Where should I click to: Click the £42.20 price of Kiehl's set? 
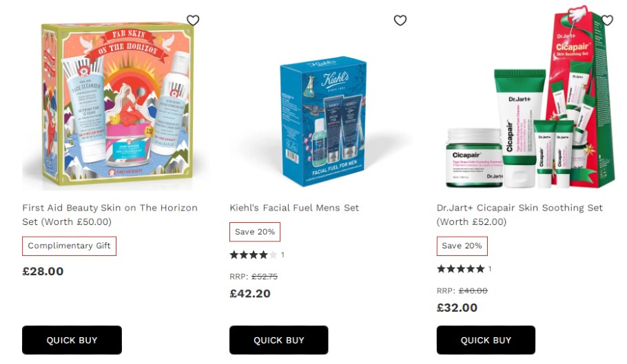point(250,294)
